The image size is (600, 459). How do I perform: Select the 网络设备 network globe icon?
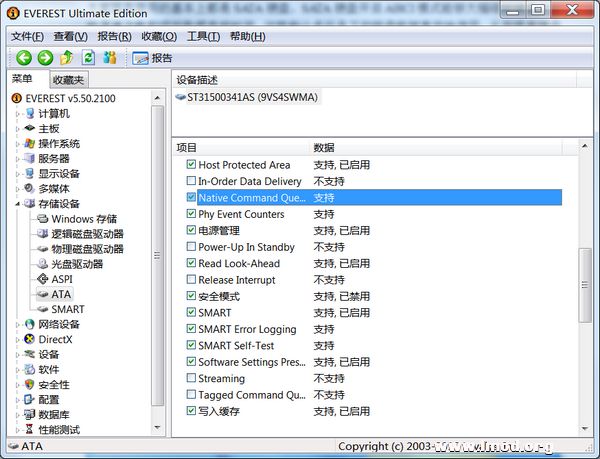(29, 324)
